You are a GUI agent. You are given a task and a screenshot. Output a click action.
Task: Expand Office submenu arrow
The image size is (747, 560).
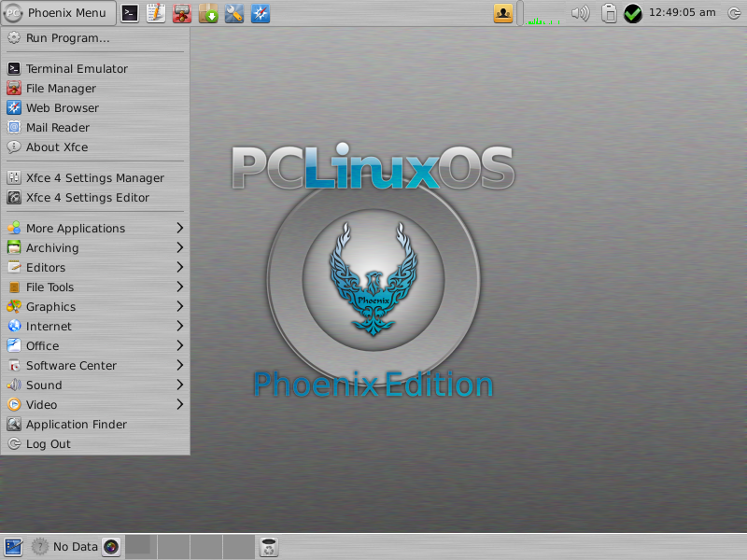coord(179,345)
